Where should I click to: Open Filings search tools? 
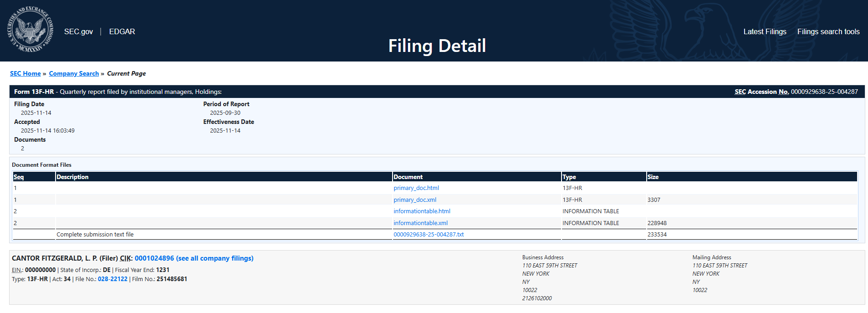point(828,31)
